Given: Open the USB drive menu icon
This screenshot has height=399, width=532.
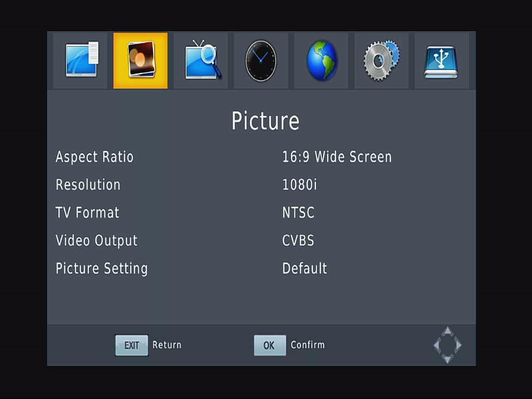Looking at the screenshot, I should tap(442, 60).
